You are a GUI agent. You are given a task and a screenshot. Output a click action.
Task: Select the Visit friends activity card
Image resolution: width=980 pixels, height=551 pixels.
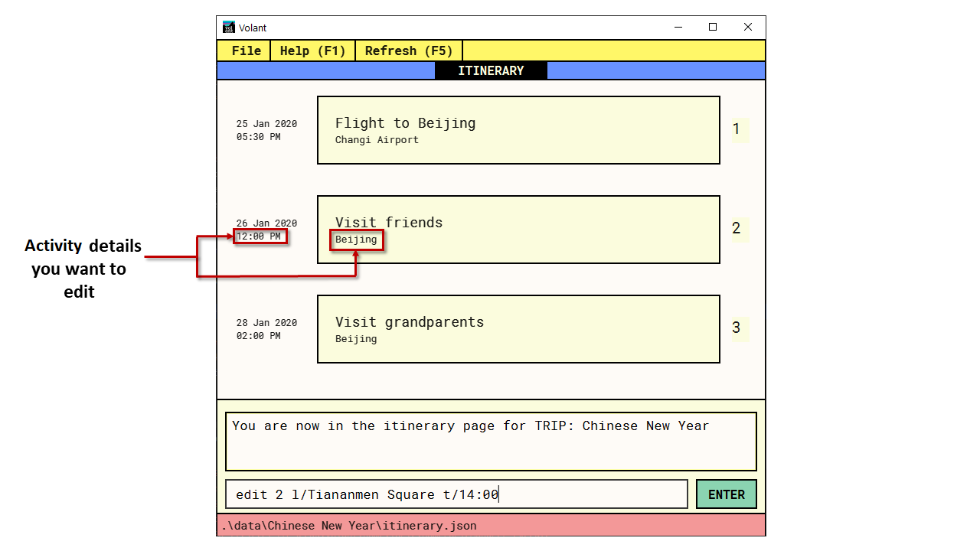[x=518, y=230]
